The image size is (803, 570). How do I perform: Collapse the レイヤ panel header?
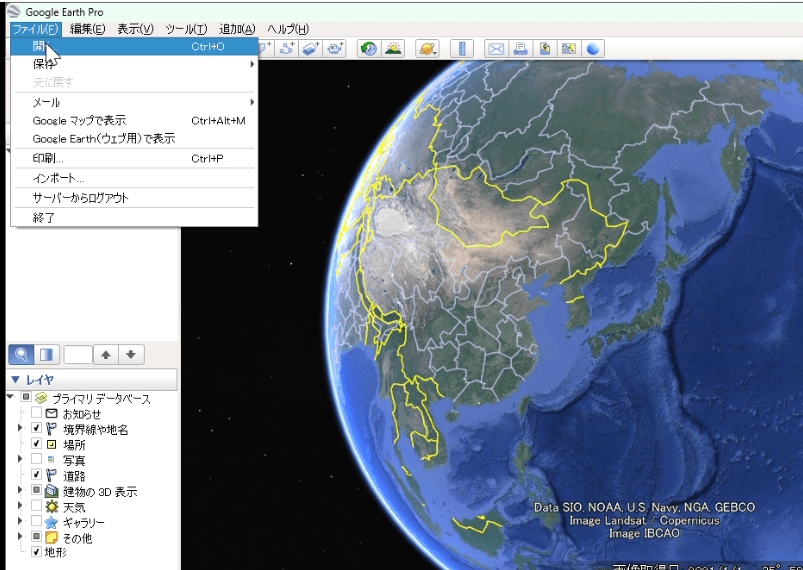pyautogui.click(x=15, y=380)
